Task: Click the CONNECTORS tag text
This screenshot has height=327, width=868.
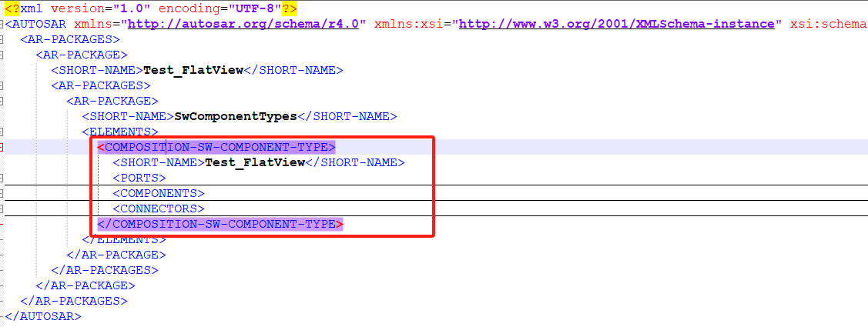Action: tap(159, 209)
